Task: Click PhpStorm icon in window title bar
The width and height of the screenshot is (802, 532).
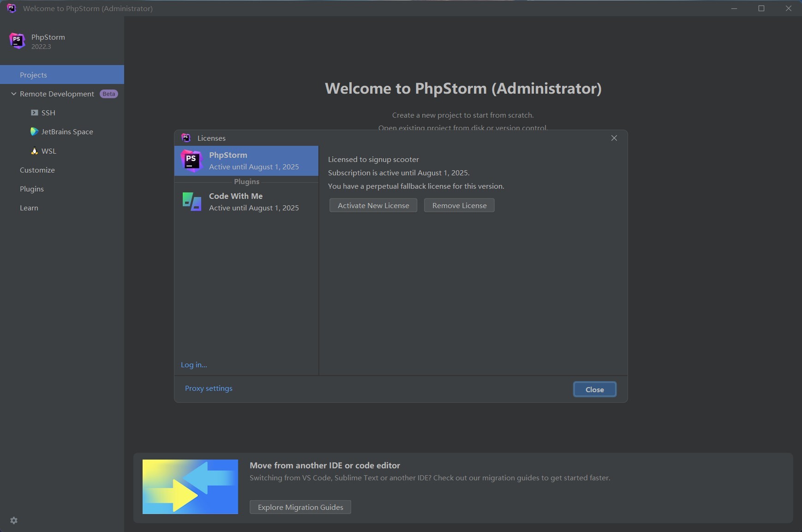Action: click(x=12, y=8)
